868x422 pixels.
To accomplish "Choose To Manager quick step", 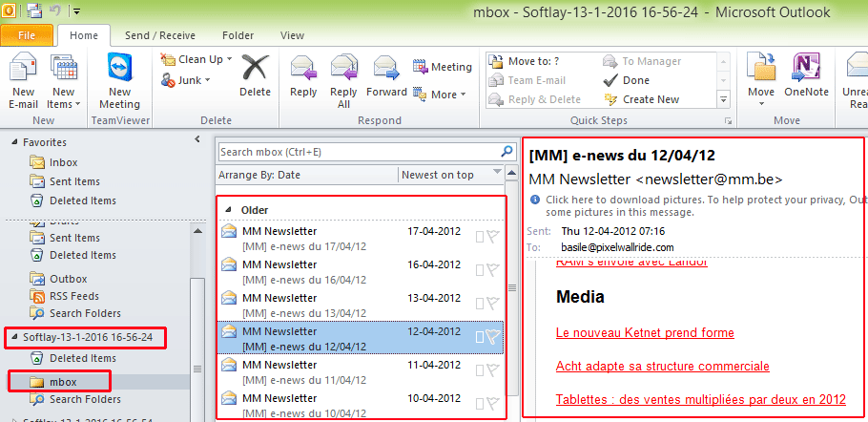I will click(643, 61).
